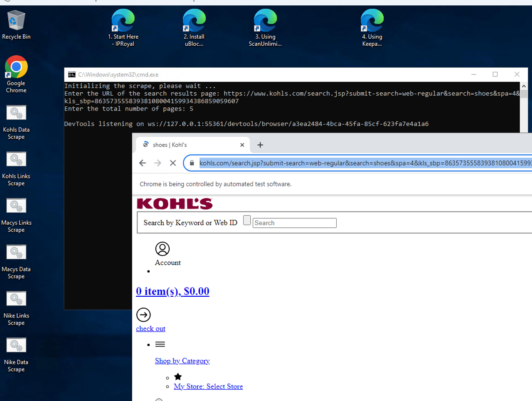Image resolution: width=532 pixels, height=401 pixels.
Task: Go back in the Chrome browser
Action: point(143,163)
